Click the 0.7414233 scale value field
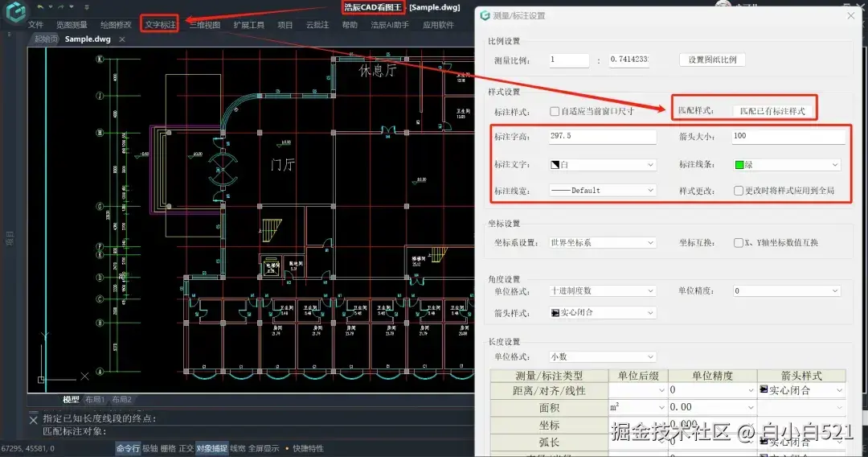 point(629,60)
